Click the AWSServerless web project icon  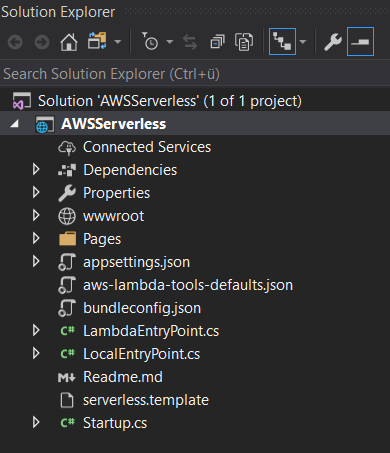[45, 124]
